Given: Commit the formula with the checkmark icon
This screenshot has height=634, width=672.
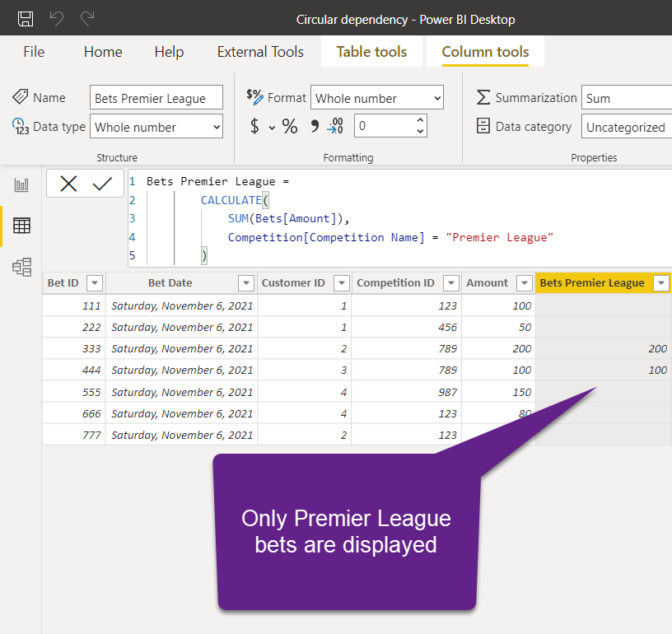Looking at the screenshot, I should point(102,184).
